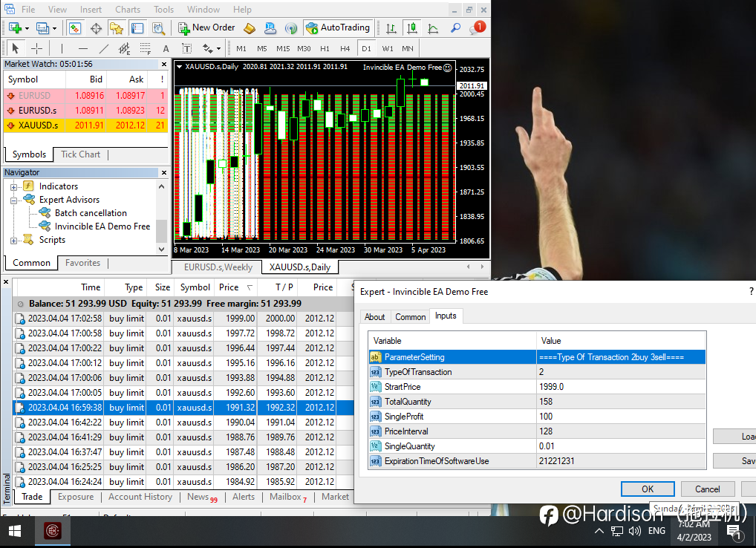Close the Market Watch panel
Image resolution: width=756 pixels, height=548 pixels.
[x=164, y=64]
